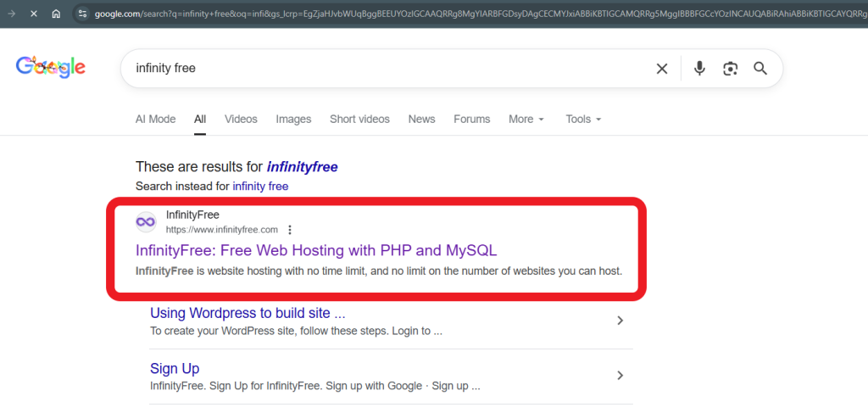
Task: Go to the browser home page
Action: [x=55, y=14]
